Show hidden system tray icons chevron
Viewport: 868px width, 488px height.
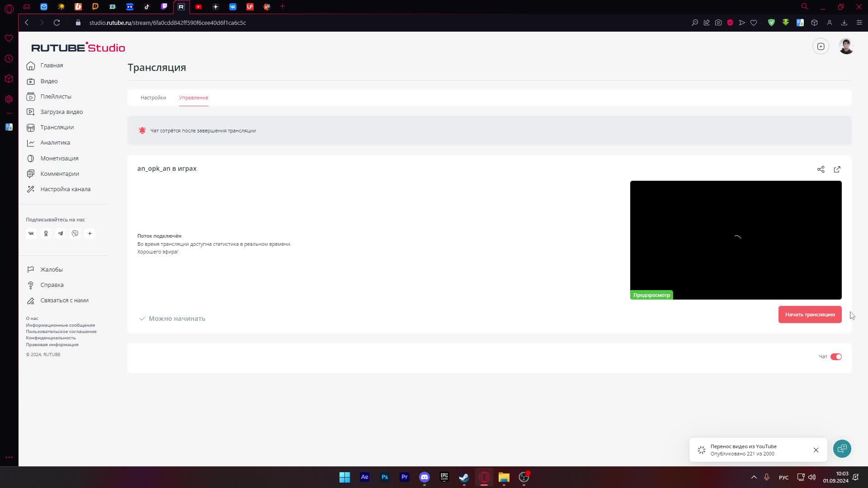pyautogui.click(x=754, y=477)
